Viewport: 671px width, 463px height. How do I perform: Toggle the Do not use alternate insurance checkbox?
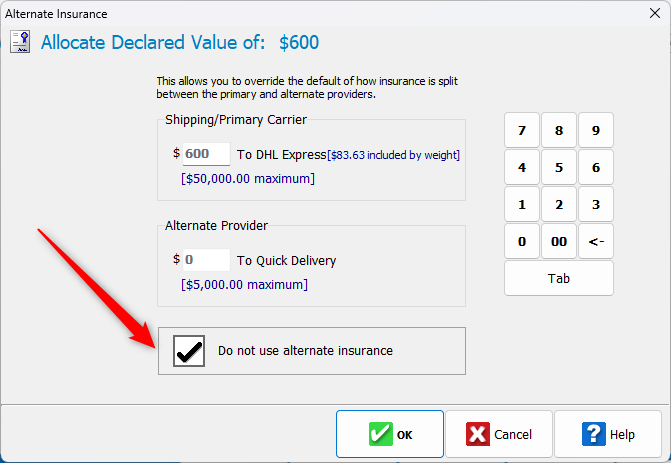tap(189, 351)
